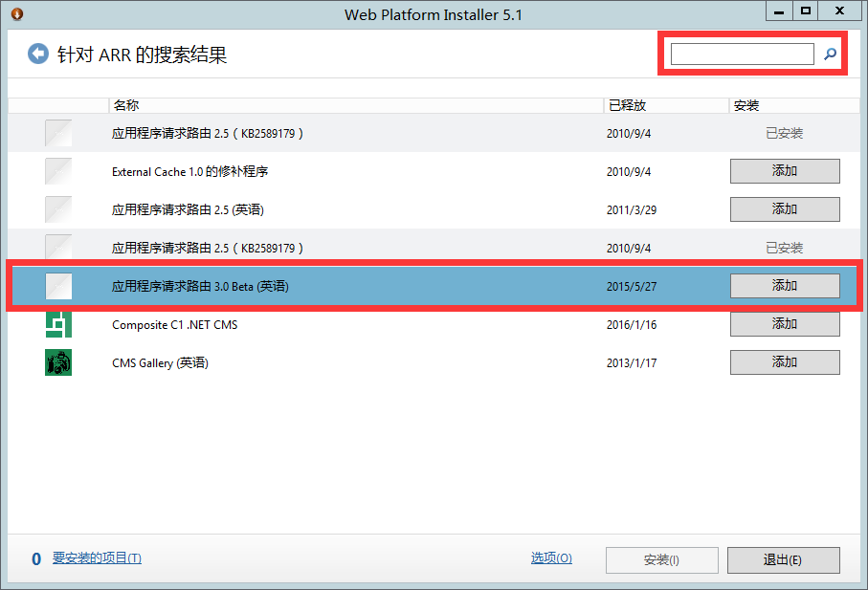Add External Cache 1.0 的修补程序
Viewport: 868px width, 590px height.
(784, 171)
